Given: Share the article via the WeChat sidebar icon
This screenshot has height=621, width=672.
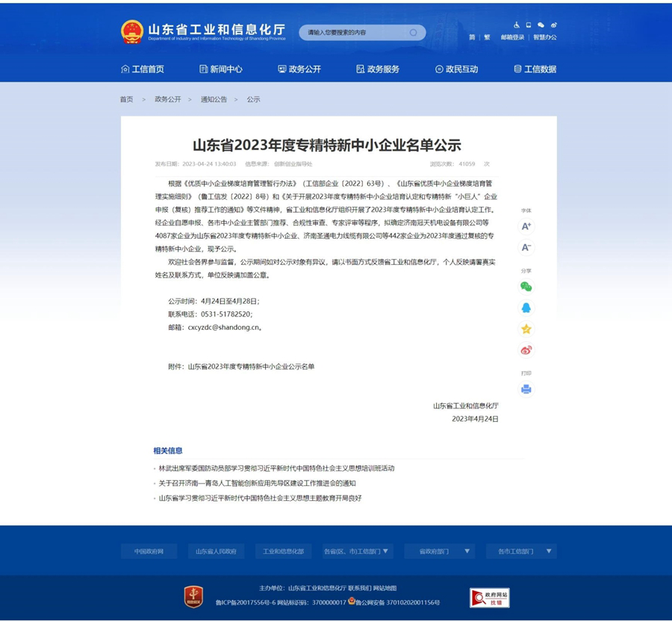Looking at the screenshot, I should pos(526,287).
